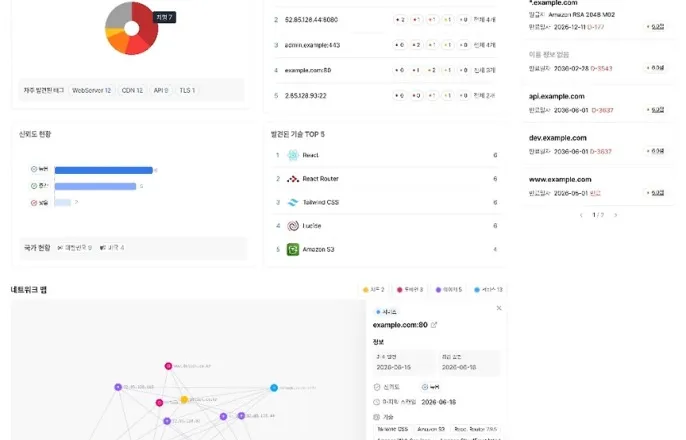Open api.example.com certificate entry

[x=597, y=103]
